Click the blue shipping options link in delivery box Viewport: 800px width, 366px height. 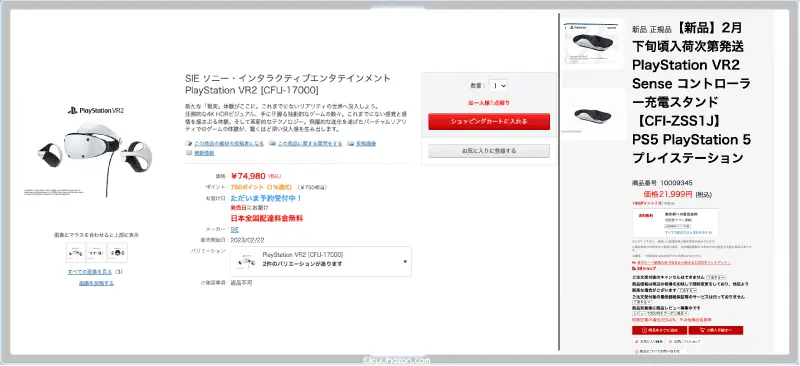(x=688, y=232)
